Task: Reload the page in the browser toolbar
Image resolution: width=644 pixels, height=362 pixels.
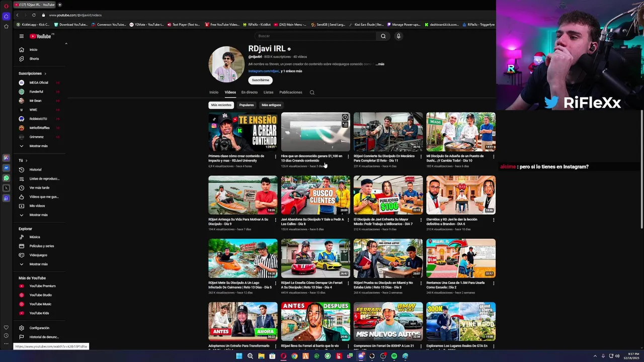Action: [34, 15]
